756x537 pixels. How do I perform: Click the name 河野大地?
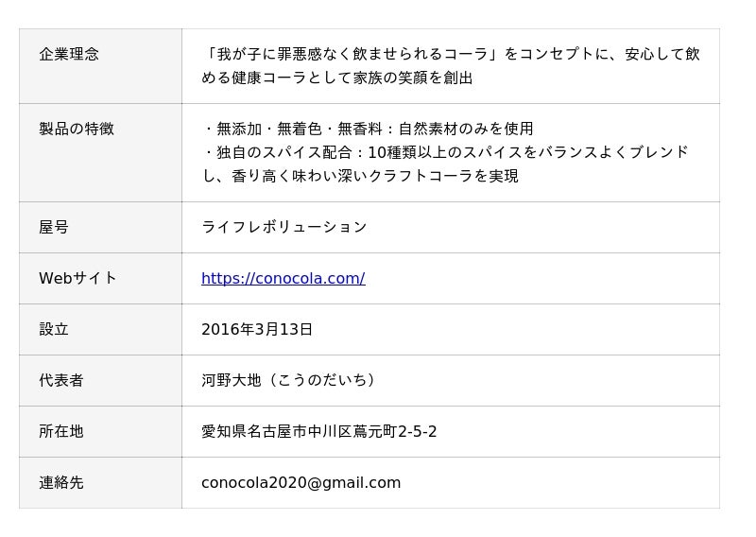(x=231, y=380)
